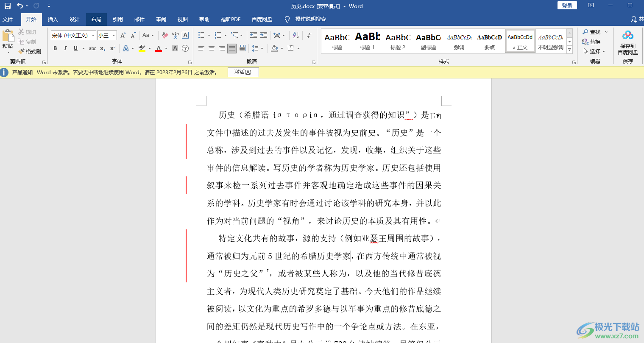
Task: Open the Paragraph dialog launcher
Action: (x=314, y=62)
